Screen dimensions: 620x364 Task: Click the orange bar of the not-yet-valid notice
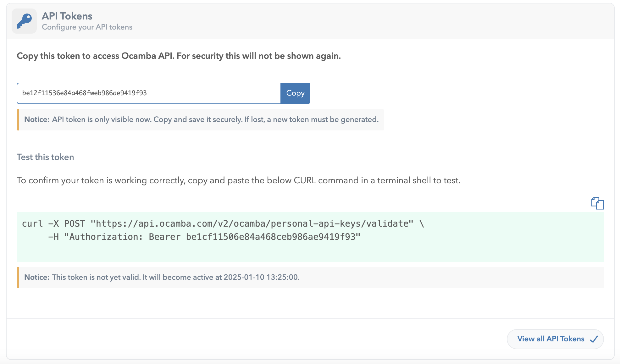pos(18,278)
